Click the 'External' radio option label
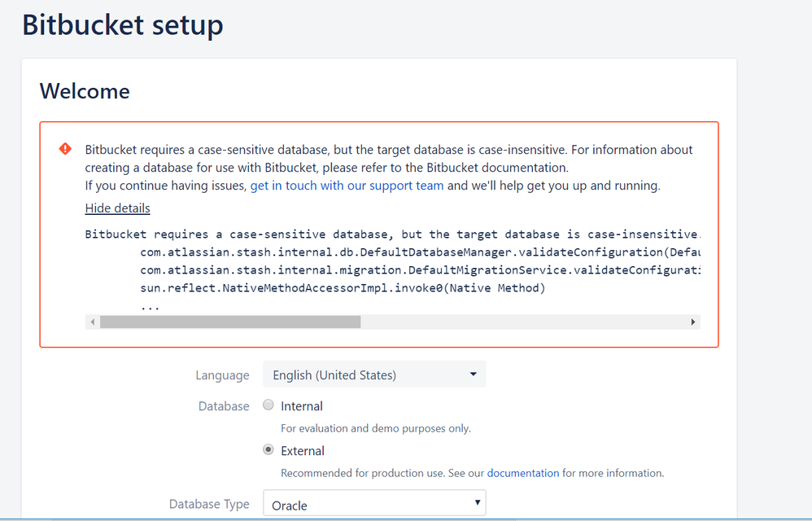Image resolution: width=812 pixels, height=521 pixels. (303, 450)
